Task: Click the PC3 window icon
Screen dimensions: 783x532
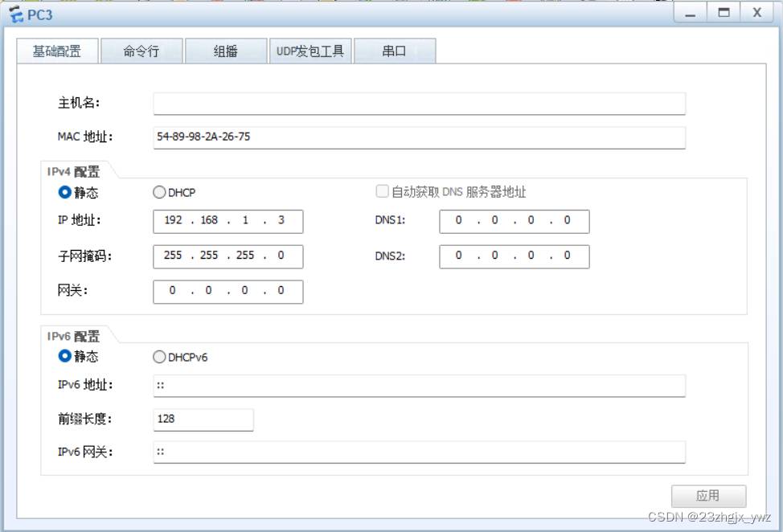Action: tap(16, 14)
